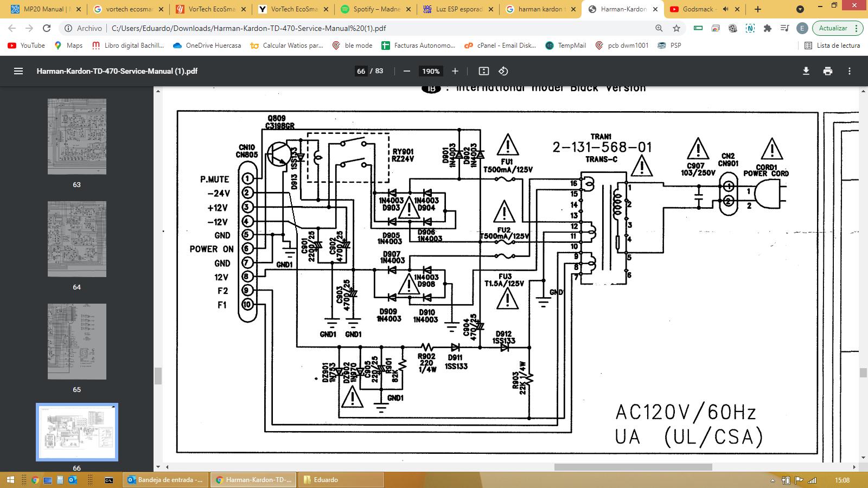This screenshot has width=868, height=488.
Task: Open PDF viewer more actions menu
Action: [850, 71]
